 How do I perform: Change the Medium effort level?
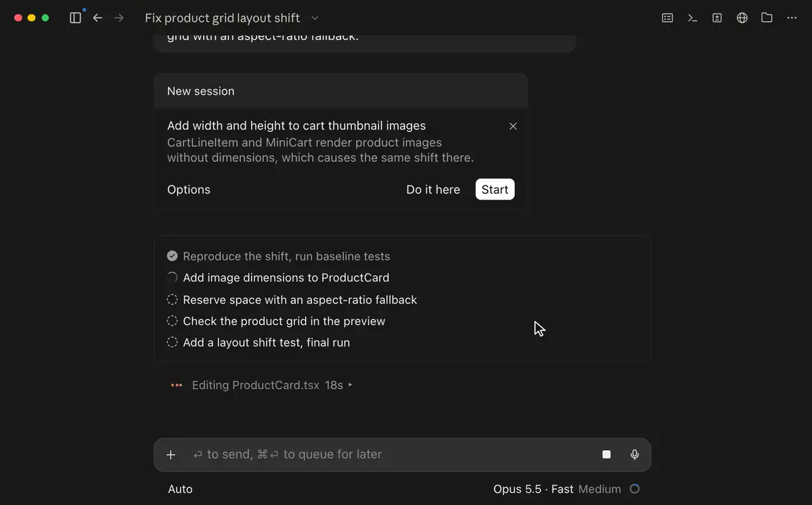[x=600, y=489]
